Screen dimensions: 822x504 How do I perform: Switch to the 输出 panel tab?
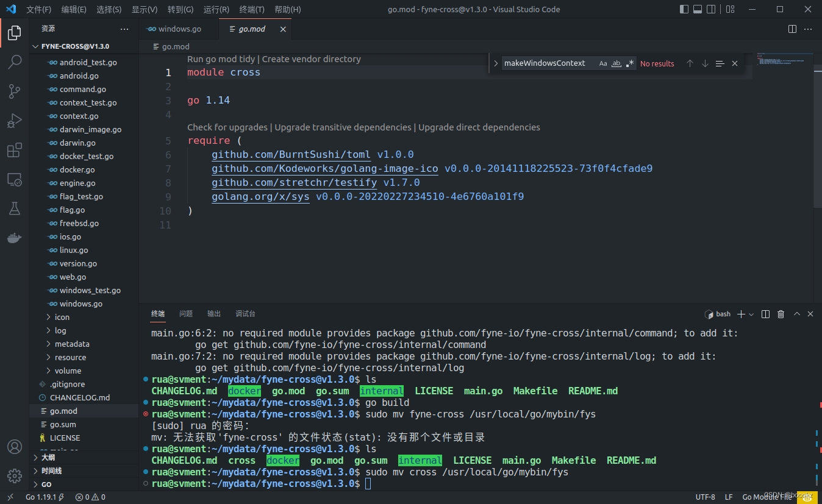click(214, 314)
